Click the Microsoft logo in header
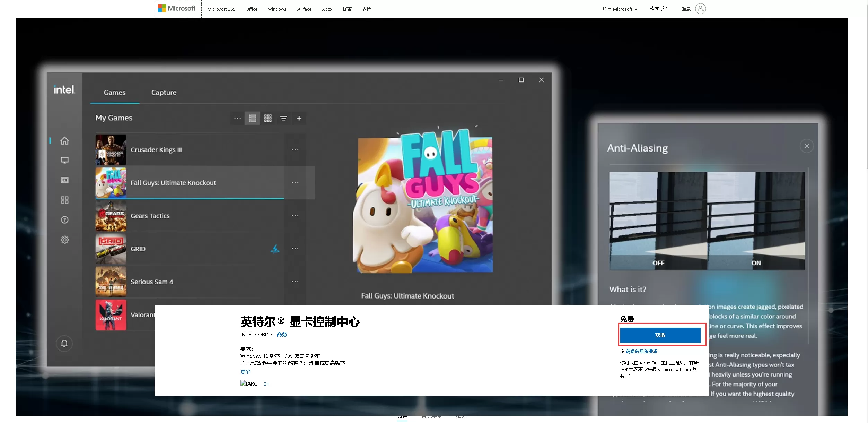 coord(177,8)
